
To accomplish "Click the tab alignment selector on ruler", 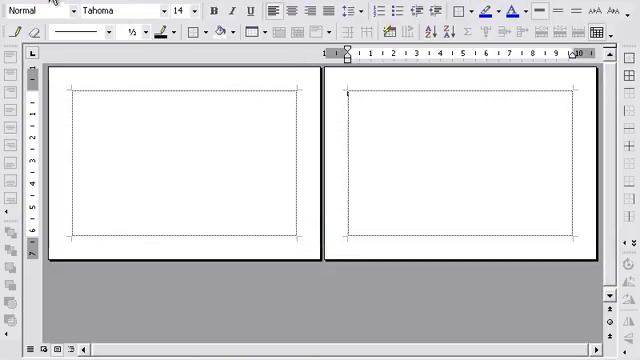I will [x=32, y=53].
